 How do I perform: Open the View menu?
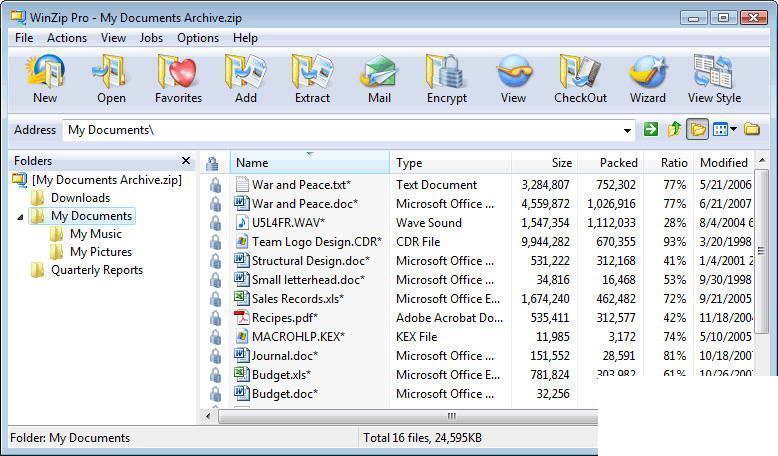113,38
